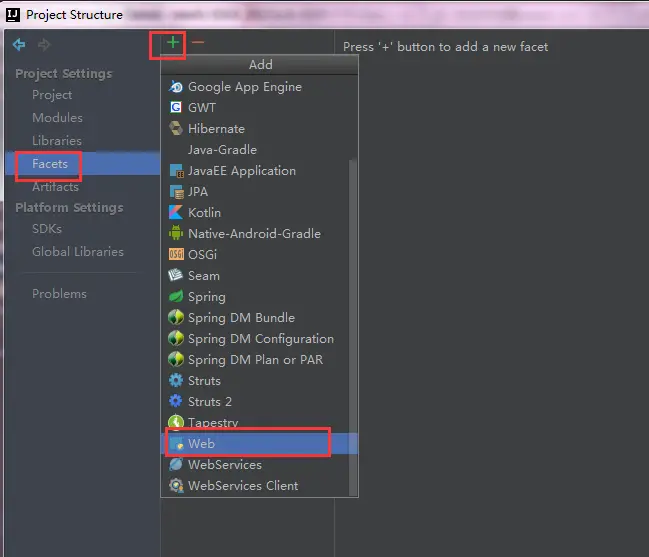Screen dimensions: 649x557
Task: Click the WebServices Client icon
Action: (176, 486)
